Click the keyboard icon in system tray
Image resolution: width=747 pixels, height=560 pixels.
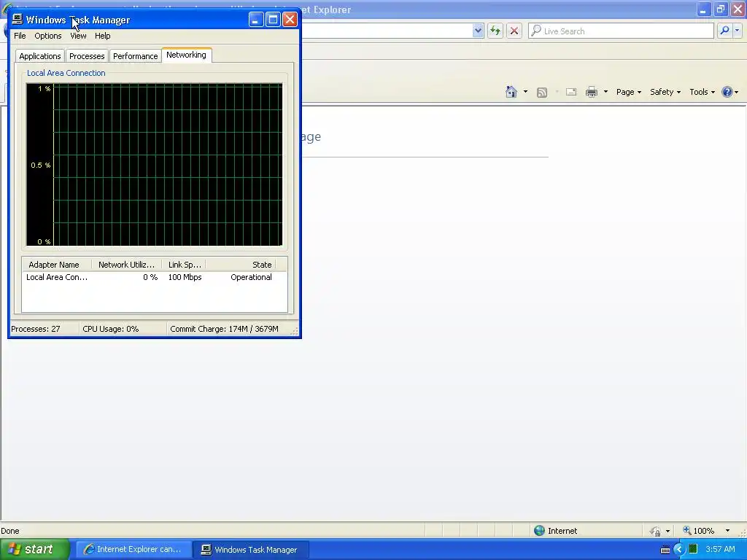pos(665,550)
